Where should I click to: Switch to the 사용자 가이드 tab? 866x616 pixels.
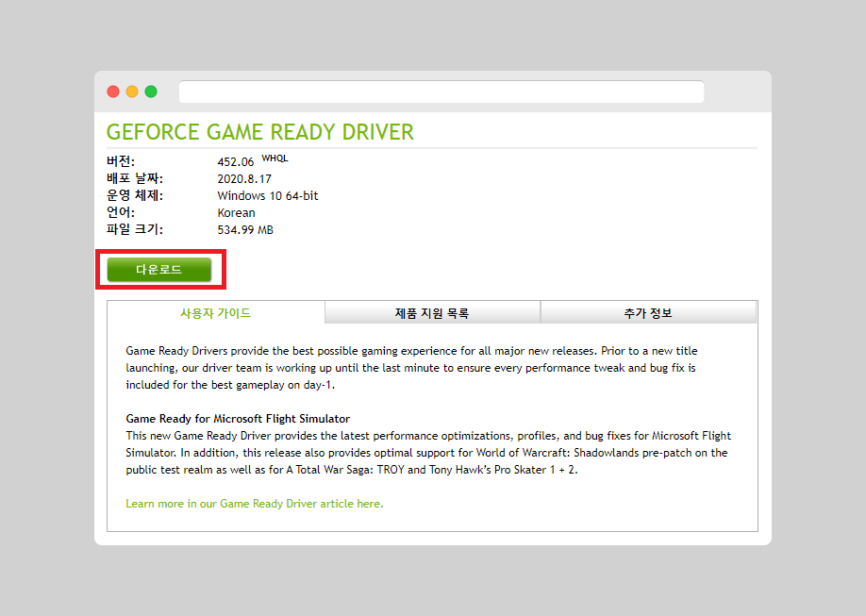(x=215, y=313)
